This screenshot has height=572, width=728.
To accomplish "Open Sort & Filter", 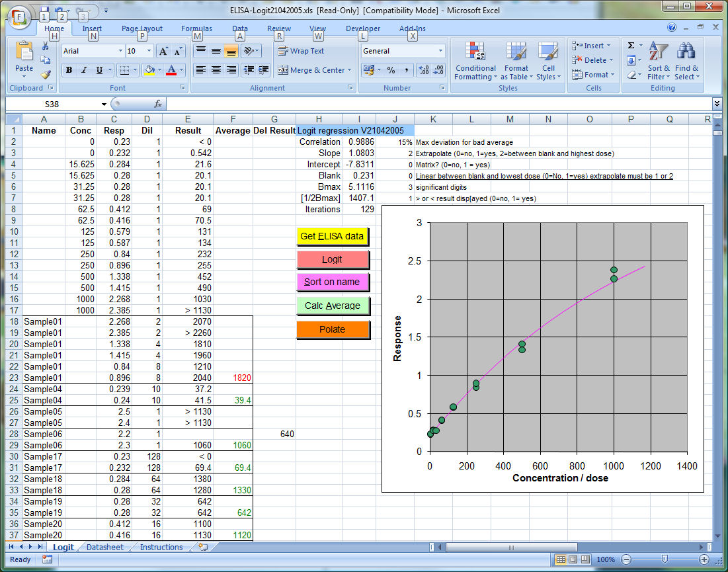I will coord(659,61).
